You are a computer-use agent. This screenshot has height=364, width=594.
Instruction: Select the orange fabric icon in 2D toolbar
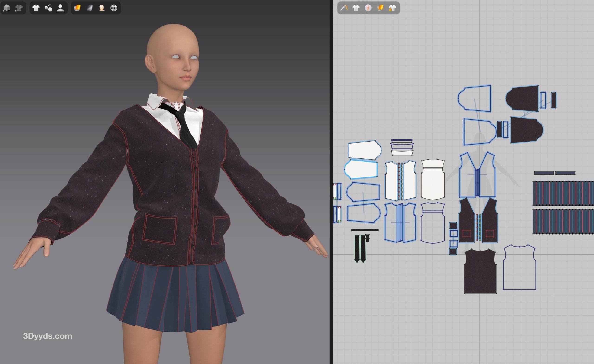click(x=380, y=8)
